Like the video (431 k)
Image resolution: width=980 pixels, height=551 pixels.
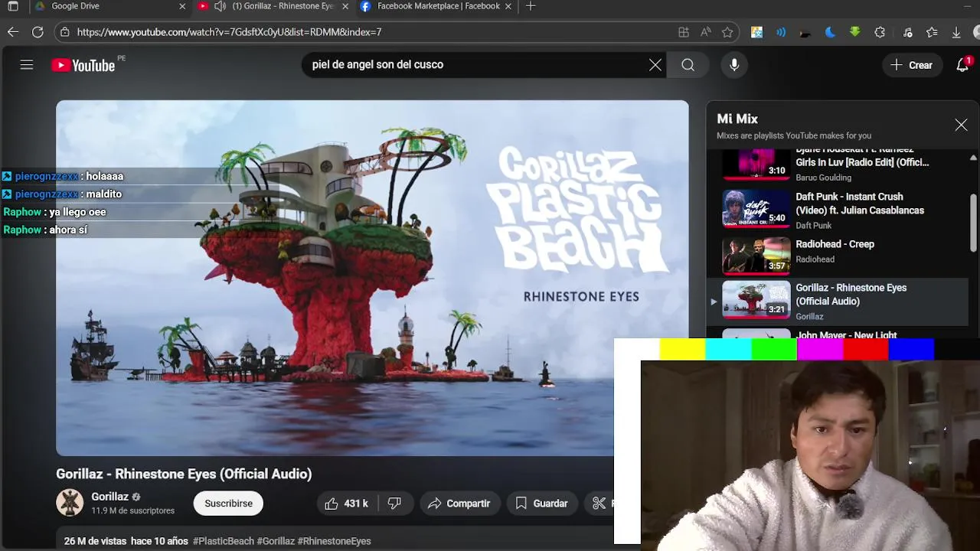coord(346,504)
